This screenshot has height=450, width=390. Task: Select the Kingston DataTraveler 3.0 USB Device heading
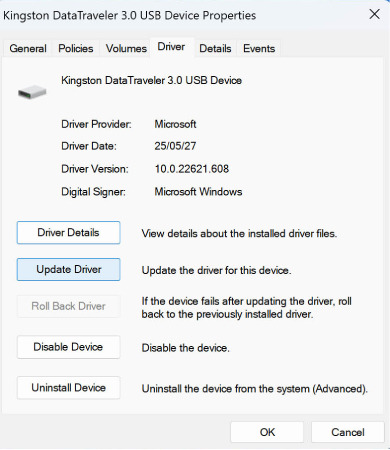click(152, 80)
